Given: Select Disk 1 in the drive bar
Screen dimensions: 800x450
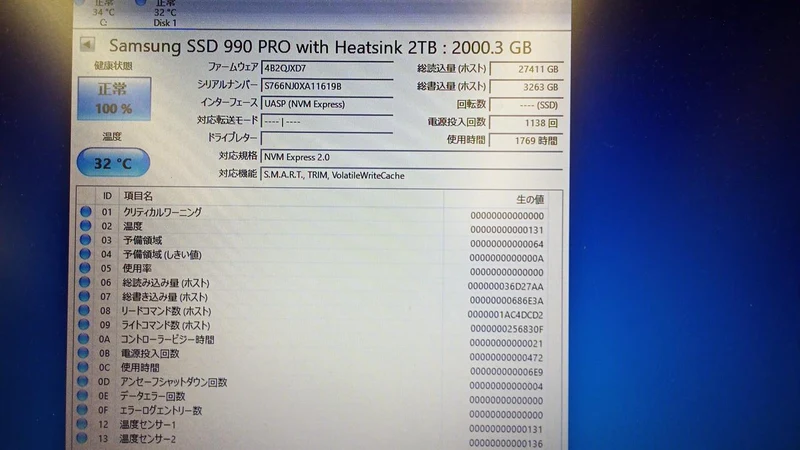Looking at the screenshot, I should point(164,13).
